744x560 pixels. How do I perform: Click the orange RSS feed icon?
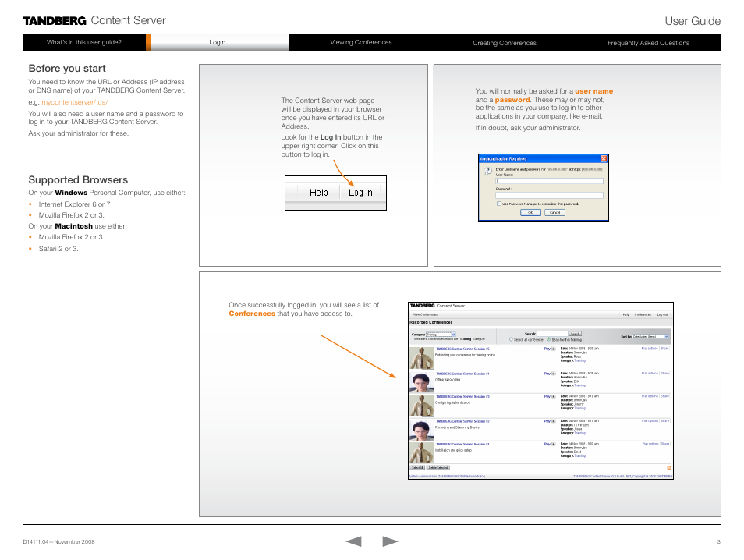tap(669, 468)
